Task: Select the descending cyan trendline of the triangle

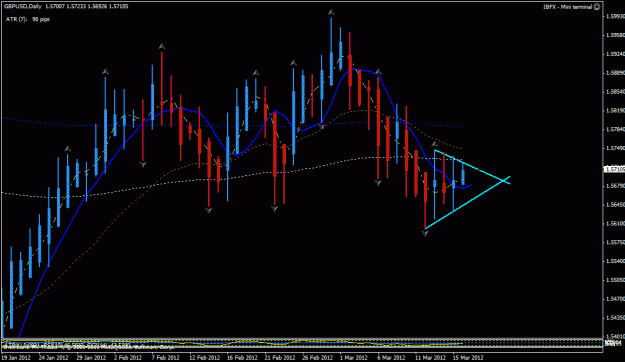Action: [x=472, y=167]
